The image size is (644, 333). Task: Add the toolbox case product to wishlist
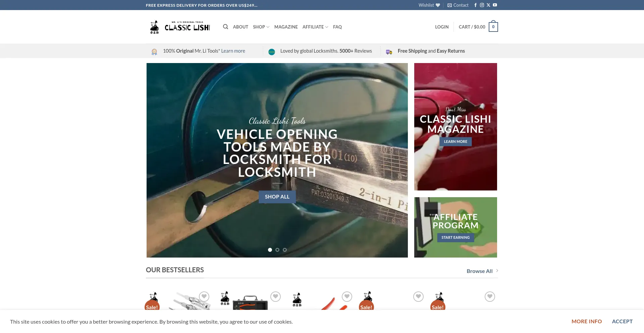pyautogui.click(x=275, y=296)
